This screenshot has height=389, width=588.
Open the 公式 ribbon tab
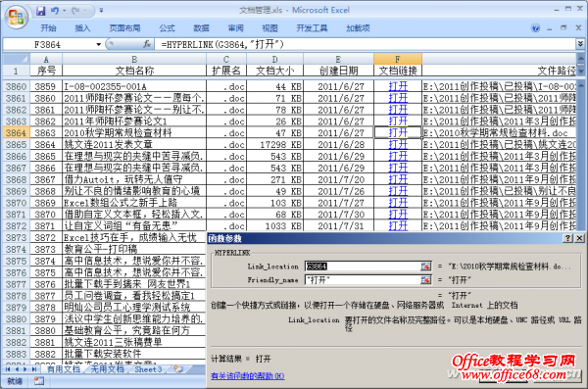167,28
